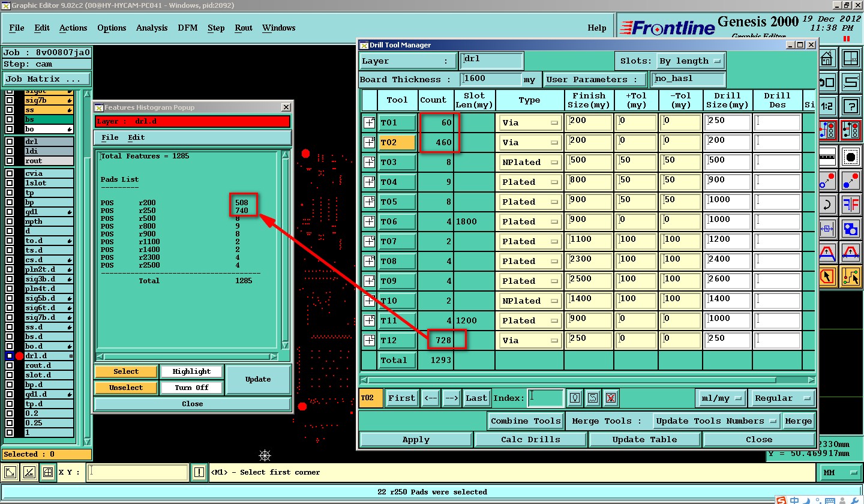Open the Histogram popup File menu

coord(110,137)
